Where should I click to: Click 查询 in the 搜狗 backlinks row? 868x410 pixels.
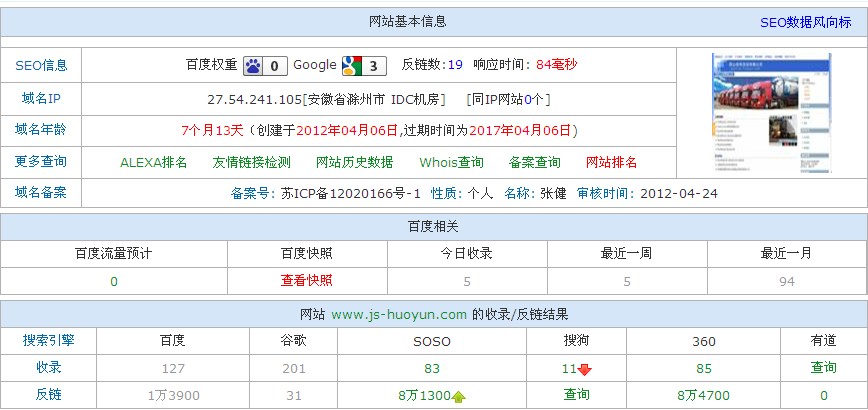[577, 395]
